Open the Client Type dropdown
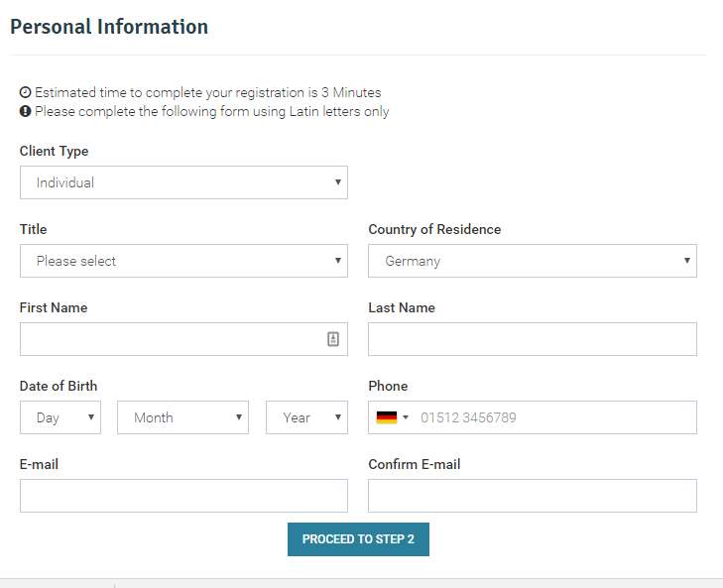 pyautogui.click(x=183, y=182)
